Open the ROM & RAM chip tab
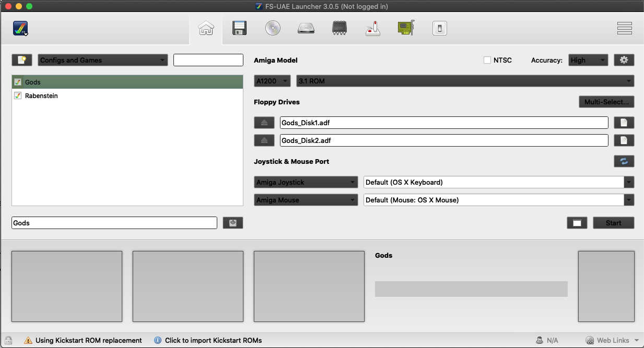This screenshot has height=348, width=644. pyautogui.click(x=339, y=28)
